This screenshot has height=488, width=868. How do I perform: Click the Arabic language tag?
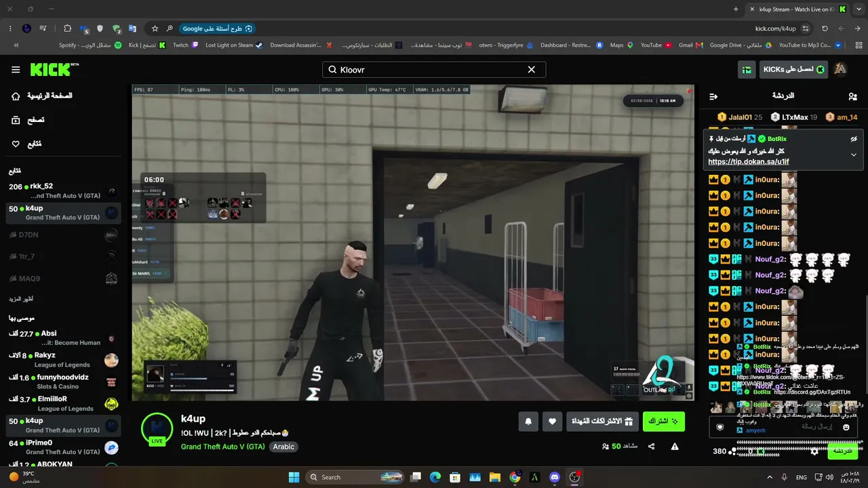[x=283, y=447]
